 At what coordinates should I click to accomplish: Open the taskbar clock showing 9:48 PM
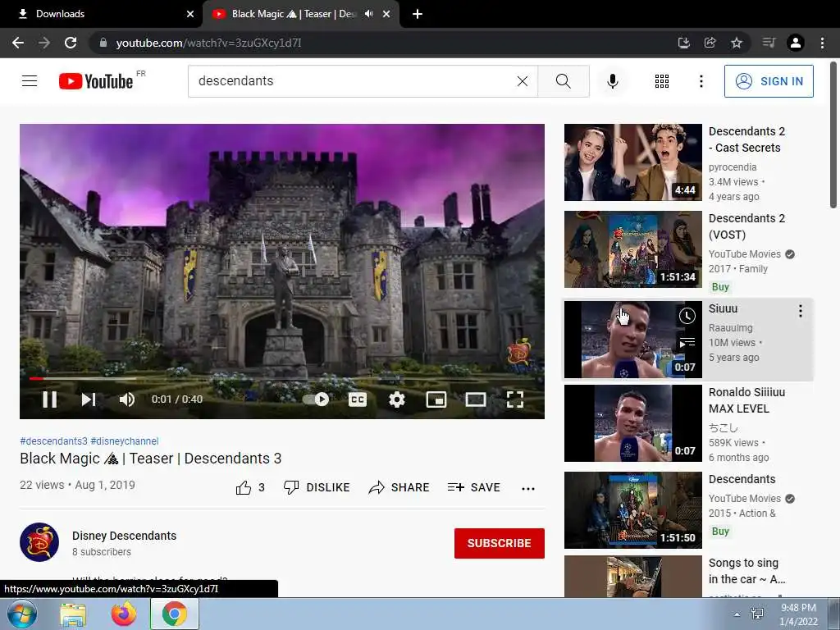pyautogui.click(x=798, y=614)
